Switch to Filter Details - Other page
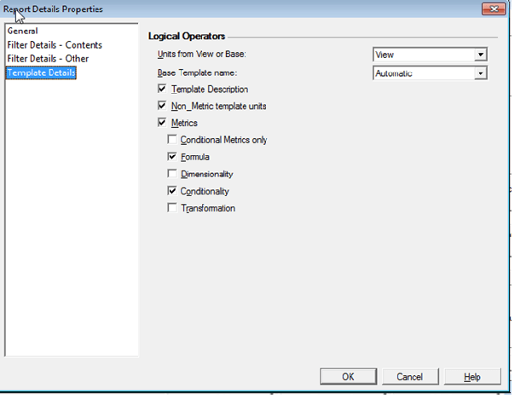Image resolution: width=532 pixels, height=411 pixels. 47,59
